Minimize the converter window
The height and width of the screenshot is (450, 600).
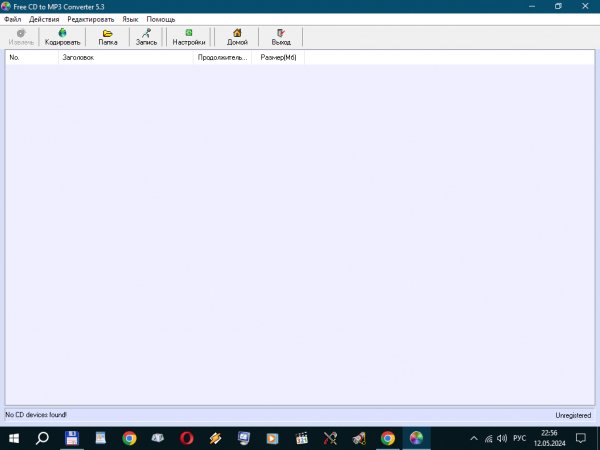tap(532, 6)
